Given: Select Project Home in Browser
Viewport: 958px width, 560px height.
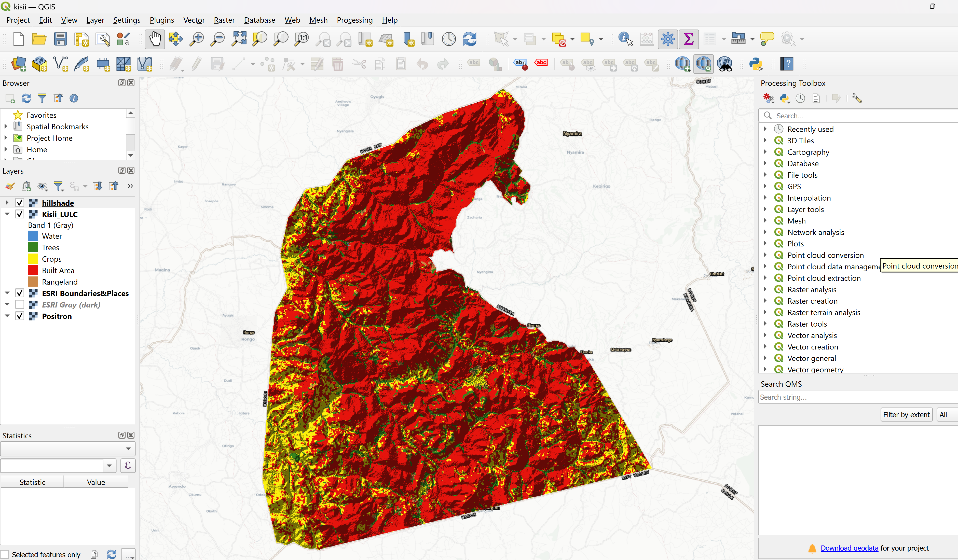Looking at the screenshot, I should coord(49,138).
